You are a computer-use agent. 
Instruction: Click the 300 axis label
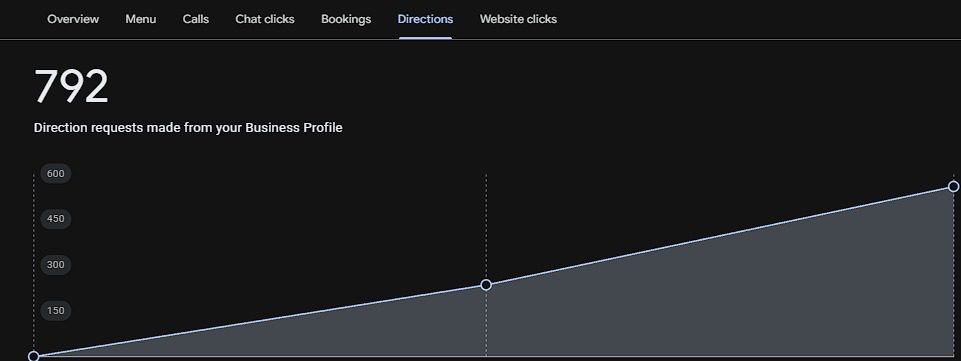pyautogui.click(x=56, y=265)
